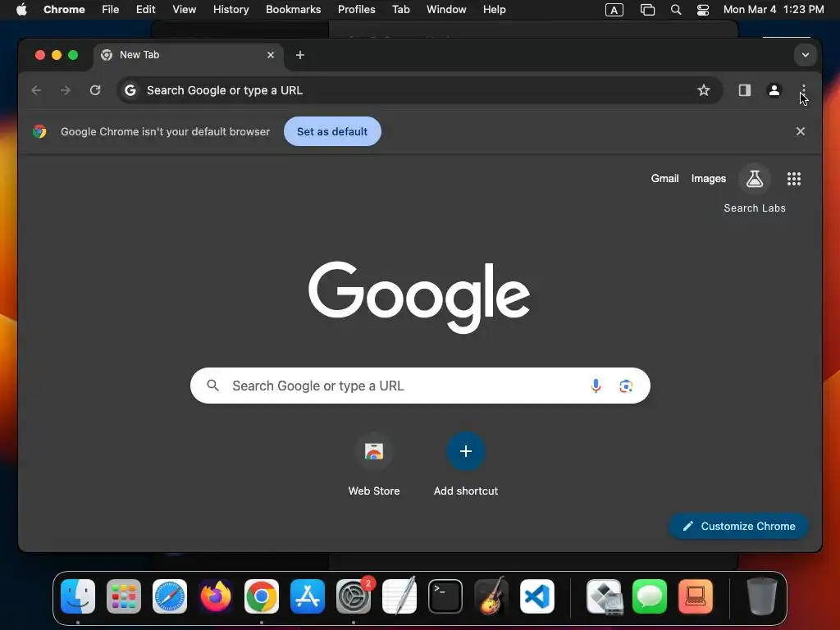Open the History menu
The image size is (840, 630).
(231, 10)
